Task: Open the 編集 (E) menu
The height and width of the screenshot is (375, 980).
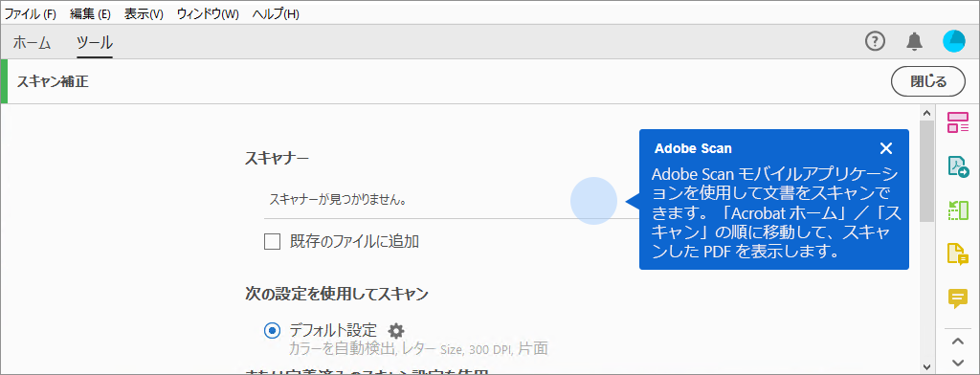Action: 91,13
